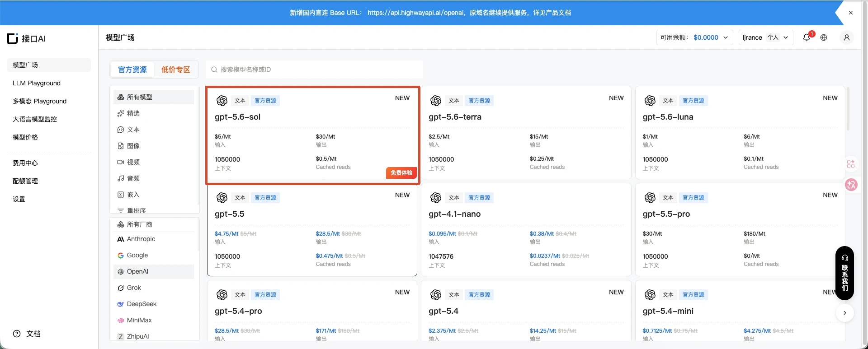This screenshot has height=349, width=868.
Task: Select DeepSeek vendor filter
Action: click(x=154, y=304)
